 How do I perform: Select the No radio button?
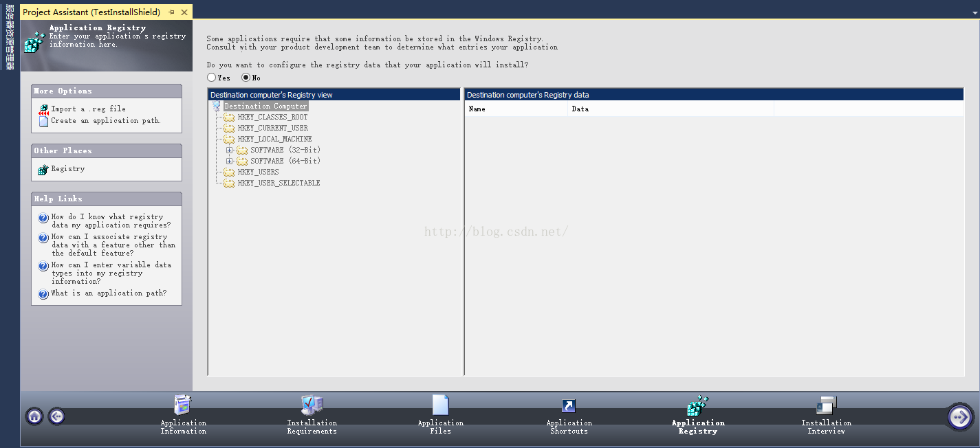coord(246,78)
